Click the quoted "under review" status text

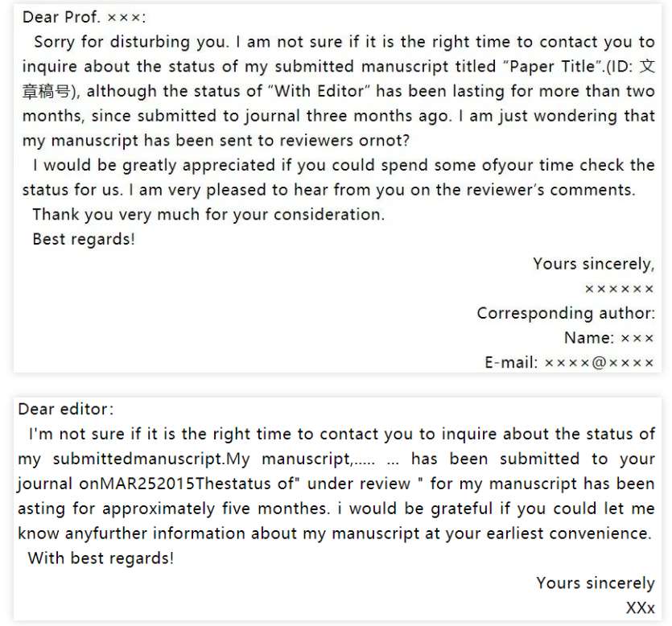pos(359,484)
